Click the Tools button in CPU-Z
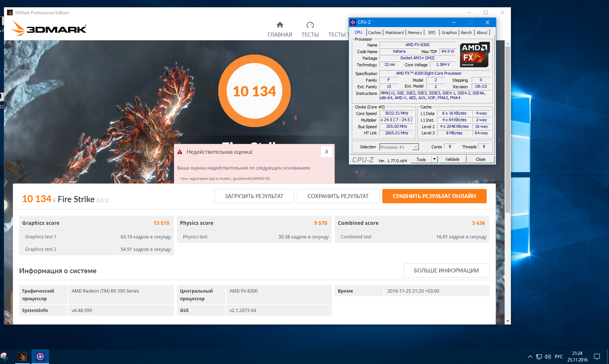The height and width of the screenshot is (364, 609). (x=421, y=159)
